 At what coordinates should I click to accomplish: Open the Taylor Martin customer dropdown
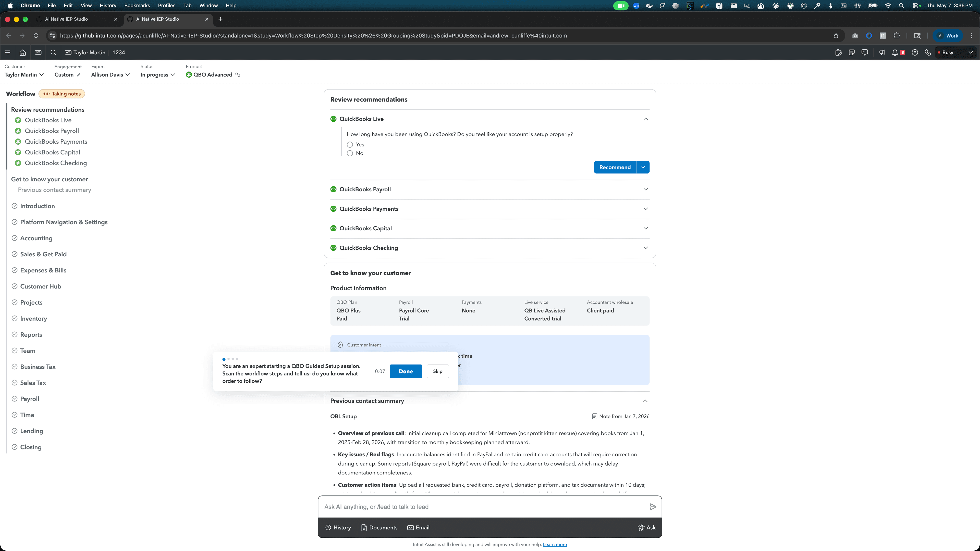click(x=24, y=75)
